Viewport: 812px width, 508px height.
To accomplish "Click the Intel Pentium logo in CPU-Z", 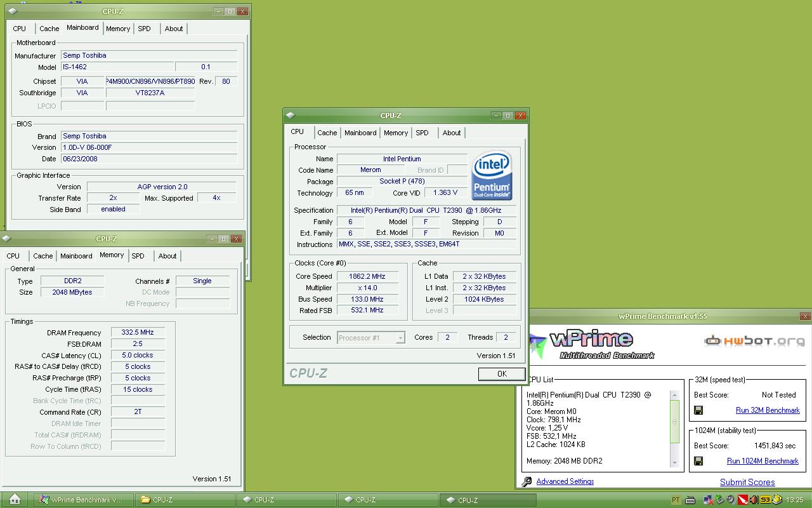I will pyautogui.click(x=492, y=175).
